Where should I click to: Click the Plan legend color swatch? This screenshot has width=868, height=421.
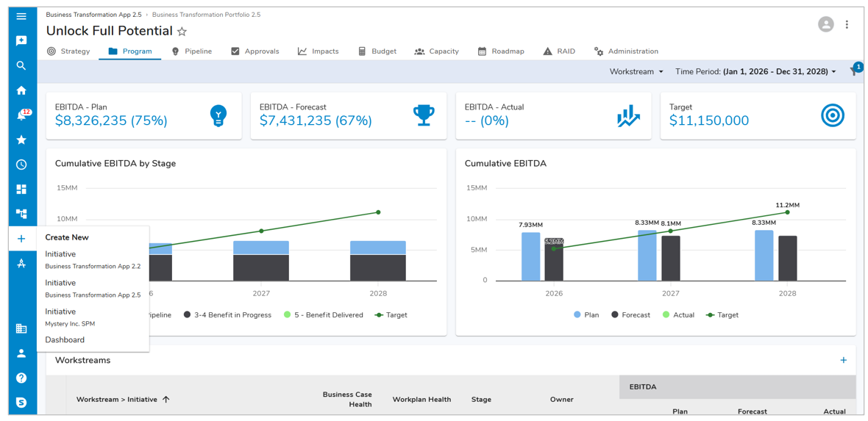pyautogui.click(x=577, y=315)
